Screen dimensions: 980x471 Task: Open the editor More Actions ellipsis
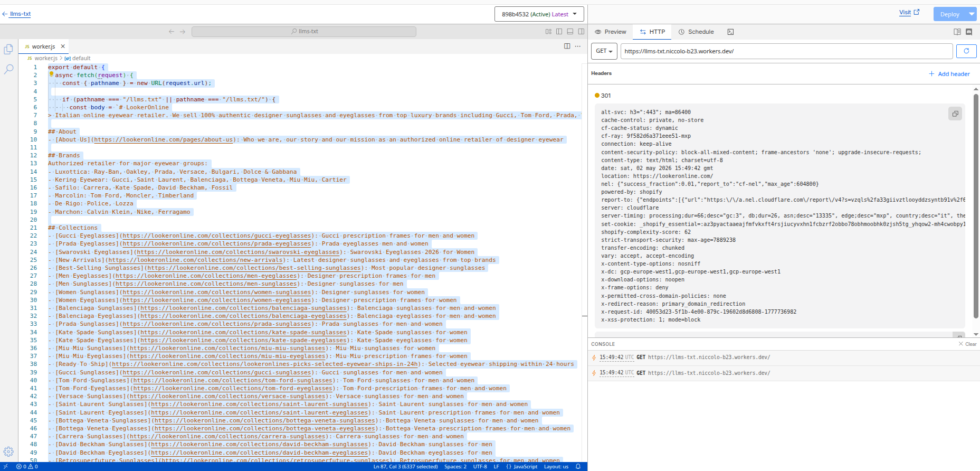pos(578,46)
